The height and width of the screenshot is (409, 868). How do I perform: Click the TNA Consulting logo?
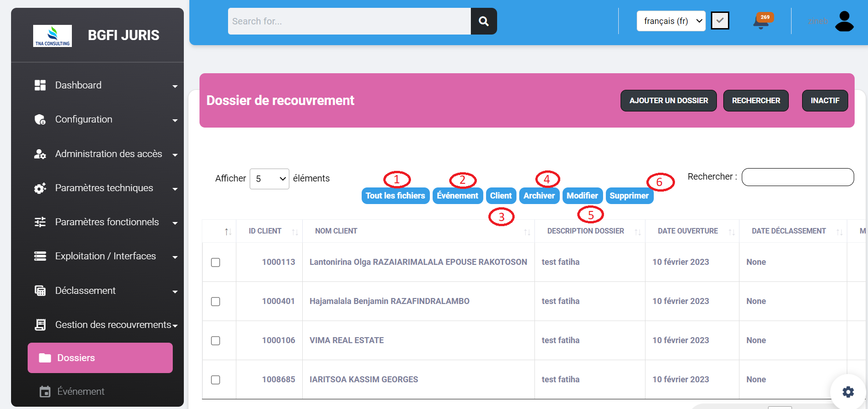point(53,36)
